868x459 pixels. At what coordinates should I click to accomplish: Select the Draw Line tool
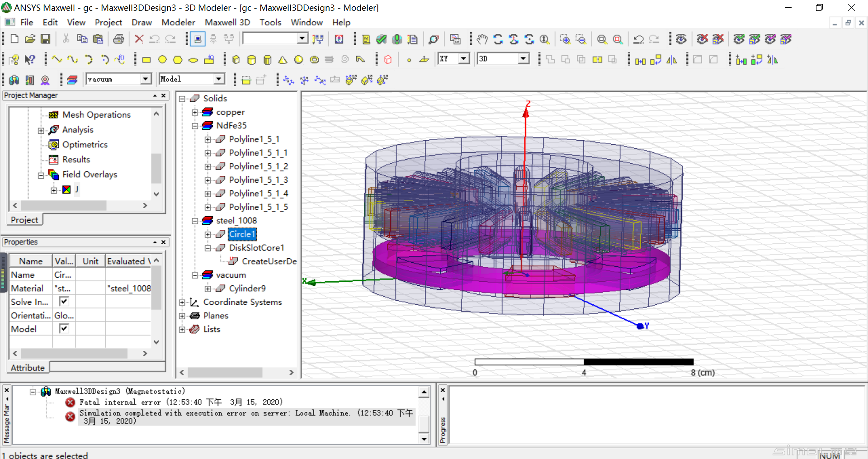pyautogui.click(x=57, y=59)
